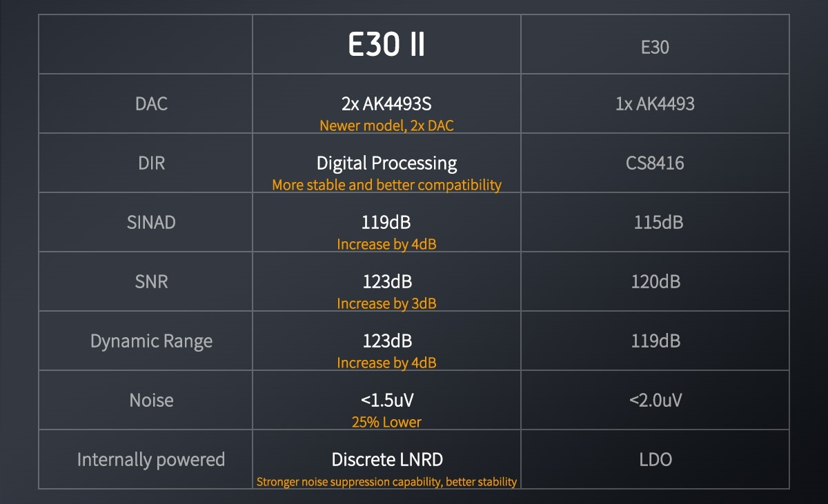Select the Digital Processing text

386,163
